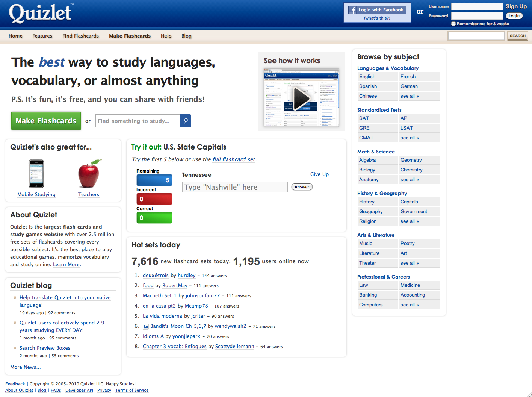Click the Login button
532x397 pixels.
point(514,16)
